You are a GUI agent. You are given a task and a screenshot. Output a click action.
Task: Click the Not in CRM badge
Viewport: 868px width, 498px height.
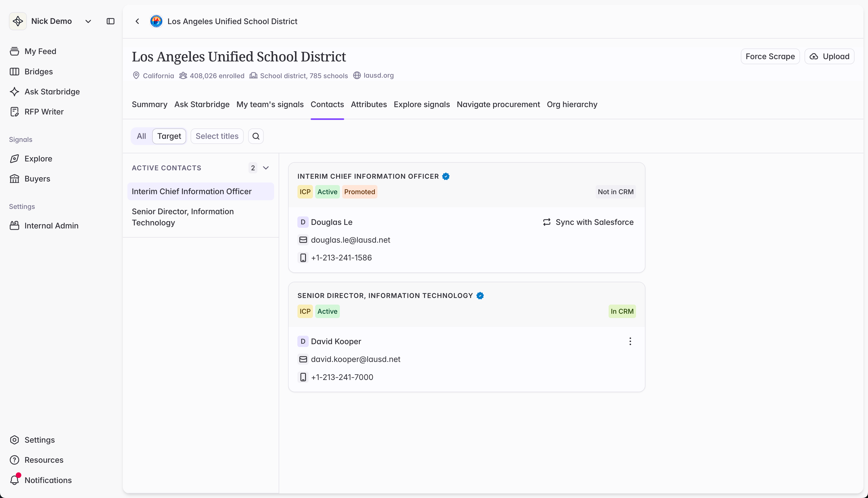(x=616, y=192)
